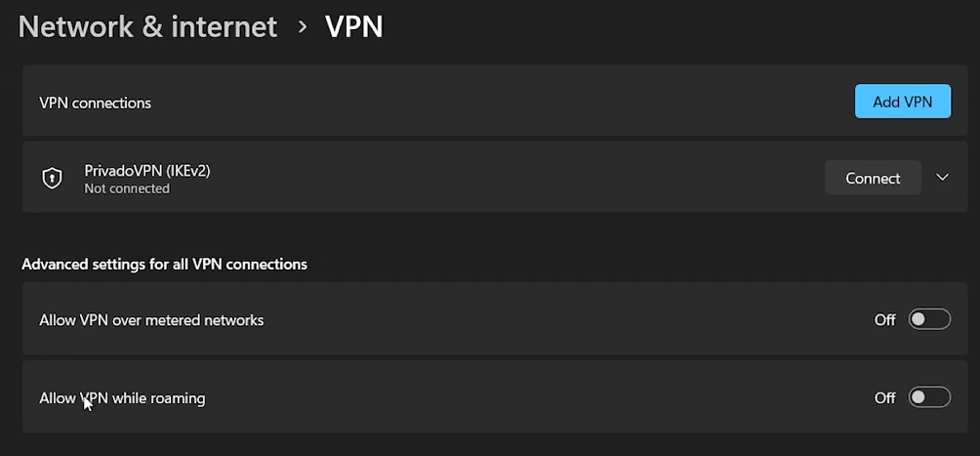Enable the Allow VPN while roaming switch

point(928,397)
